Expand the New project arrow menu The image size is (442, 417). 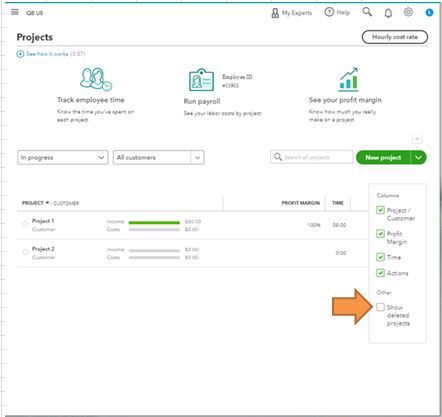pyautogui.click(x=419, y=157)
